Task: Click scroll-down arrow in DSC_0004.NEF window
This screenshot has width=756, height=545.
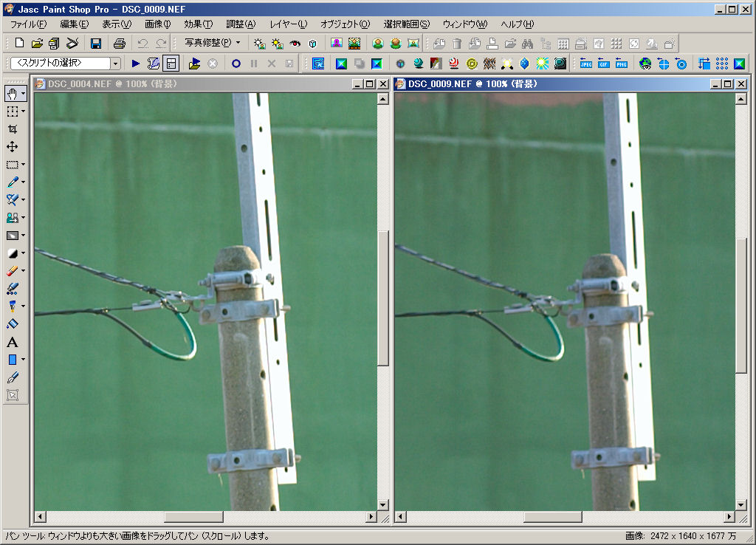Action: (383, 505)
